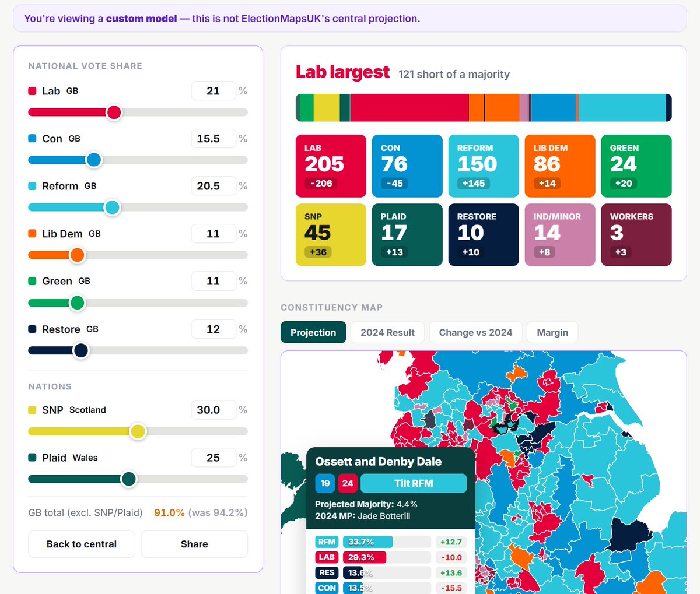Click the Lib Dem orange color square
The image size is (700, 594).
point(33,234)
